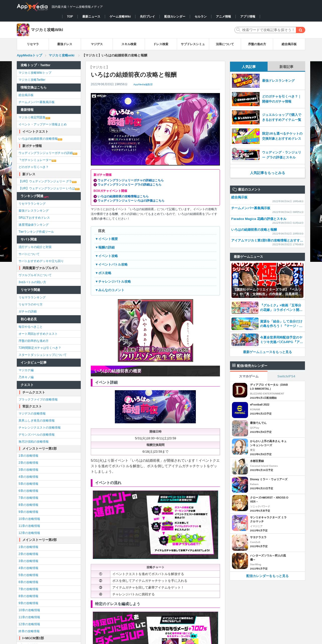
Task: Open the リセマラ wiki menu item
Action: [x=33, y=44]
